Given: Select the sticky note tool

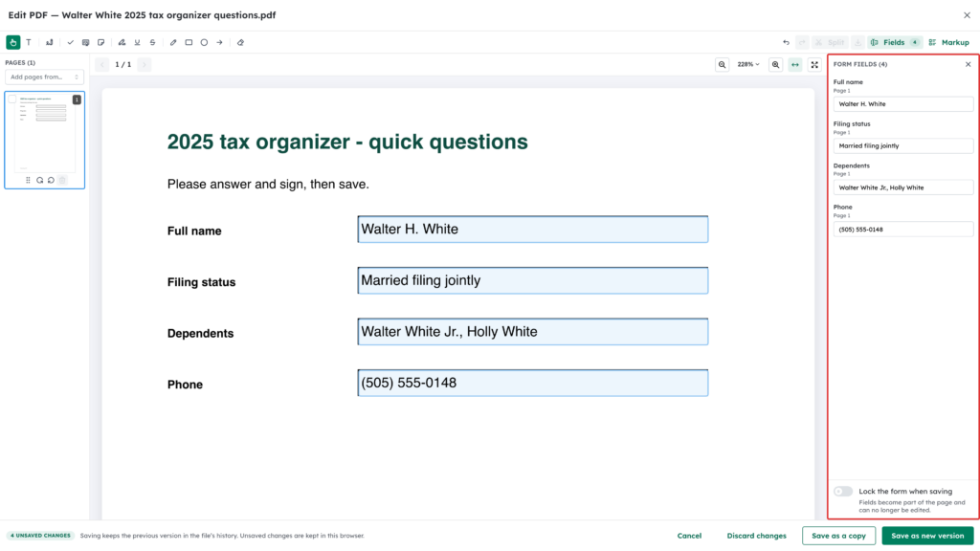Looking at the screenshot, I should (100, 42).
